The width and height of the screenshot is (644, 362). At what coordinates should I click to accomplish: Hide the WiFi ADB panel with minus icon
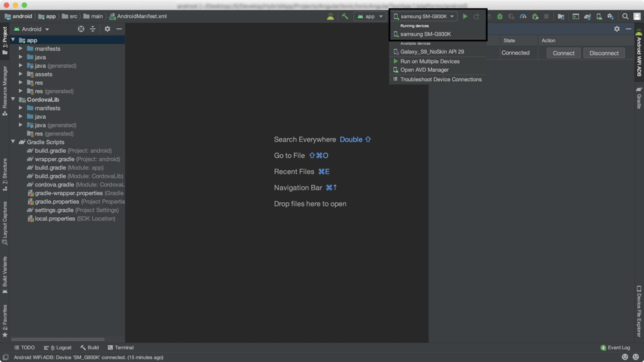coord(629,29)
